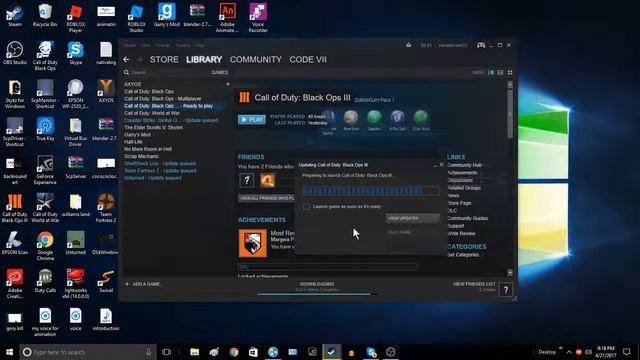
Task: Open Adobe Animate desktop shortcut
Action: point(227,18)
